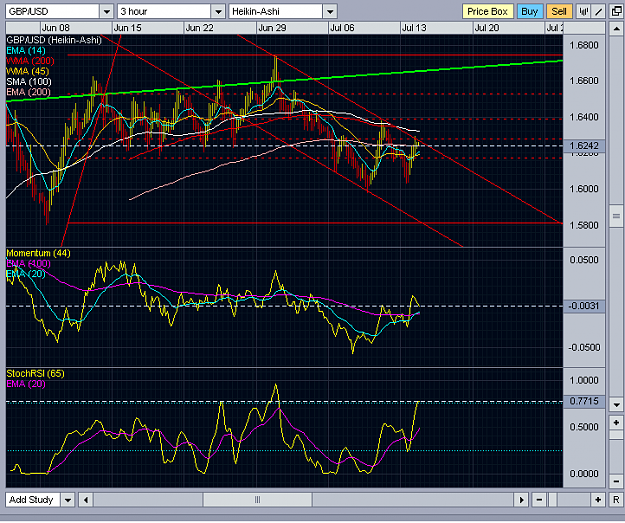Select the WMA (45) legend label
Screen dimensions: 625x523
coord(28,71)
